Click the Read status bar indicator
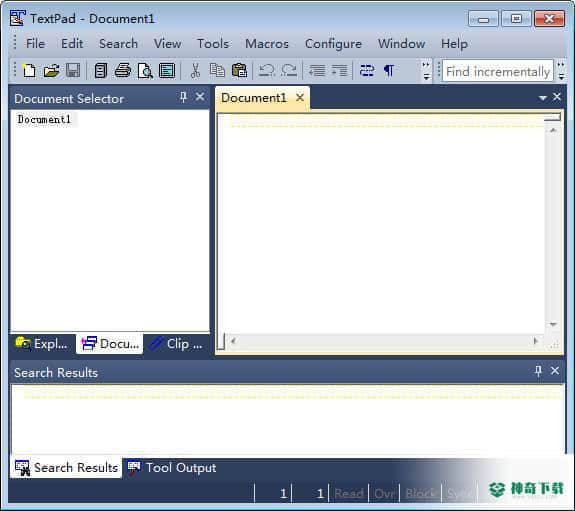Screen dimensions: 575x511 348,493
